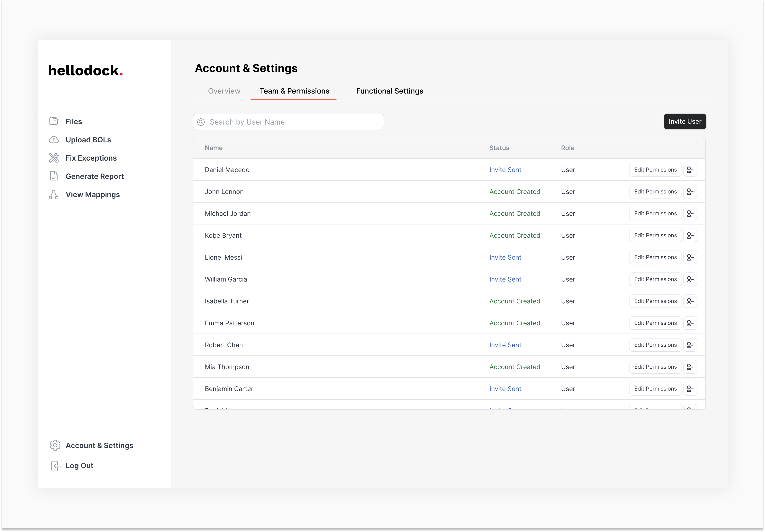Viewport: 765px width, 532px height.
Task: Select the Team & Permissions tab
Action: tap(294, 91)
